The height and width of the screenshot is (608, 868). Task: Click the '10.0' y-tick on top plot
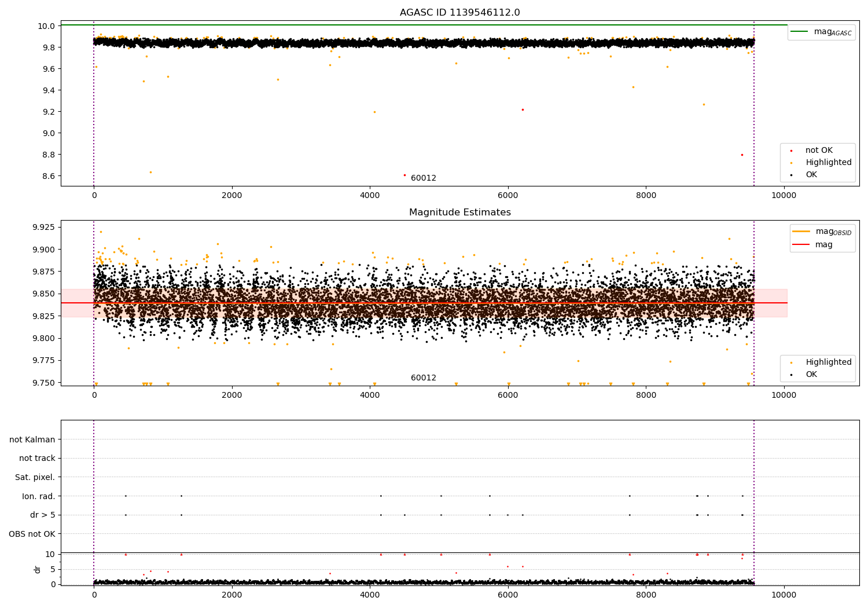point(46,26)
